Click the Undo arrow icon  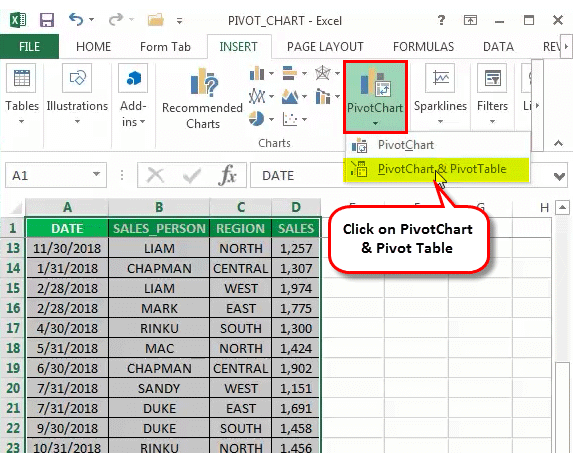click(x=76, y=19)
